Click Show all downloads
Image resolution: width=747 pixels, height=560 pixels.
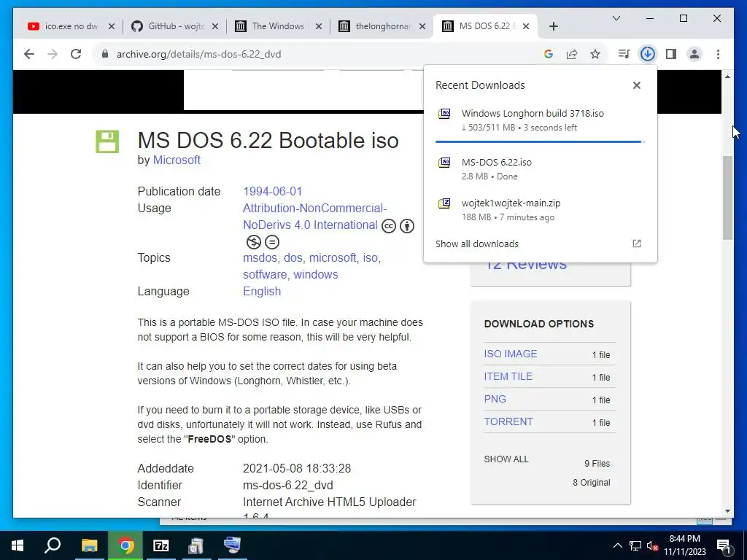click(476, 244)
